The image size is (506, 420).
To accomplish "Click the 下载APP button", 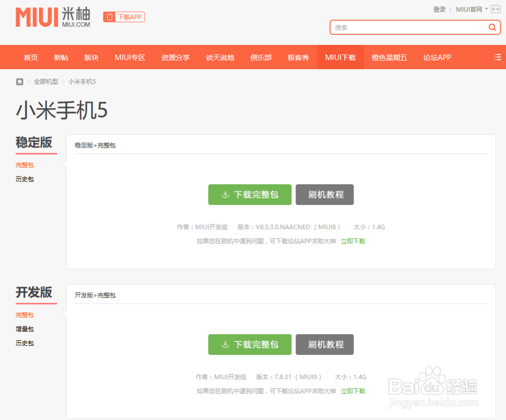I will point(124,17).
